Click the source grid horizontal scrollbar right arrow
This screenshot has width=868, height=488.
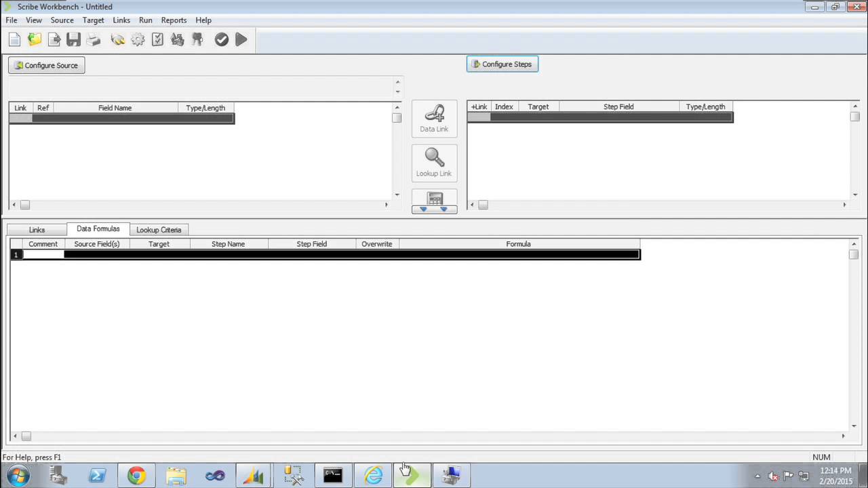point(387,205)
